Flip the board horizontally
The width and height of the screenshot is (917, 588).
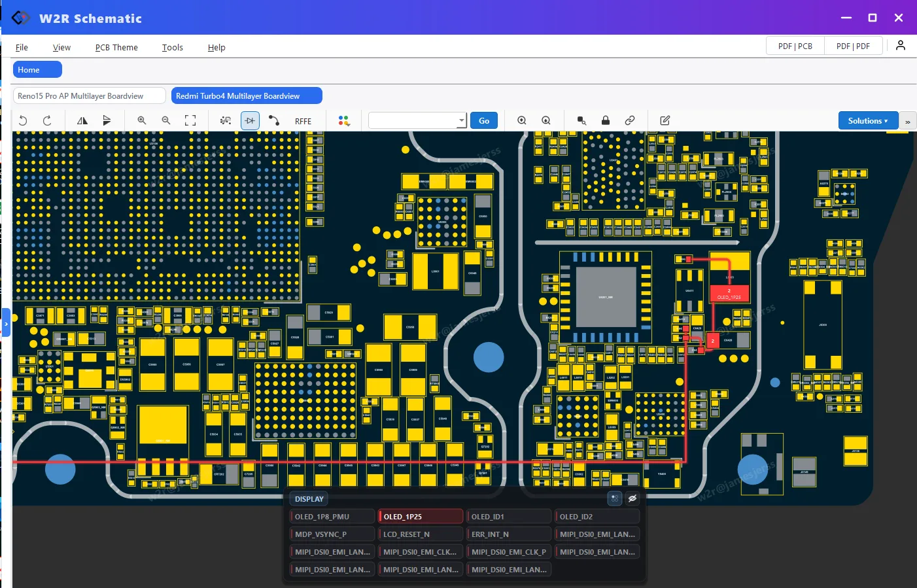(x=82, y=120)
